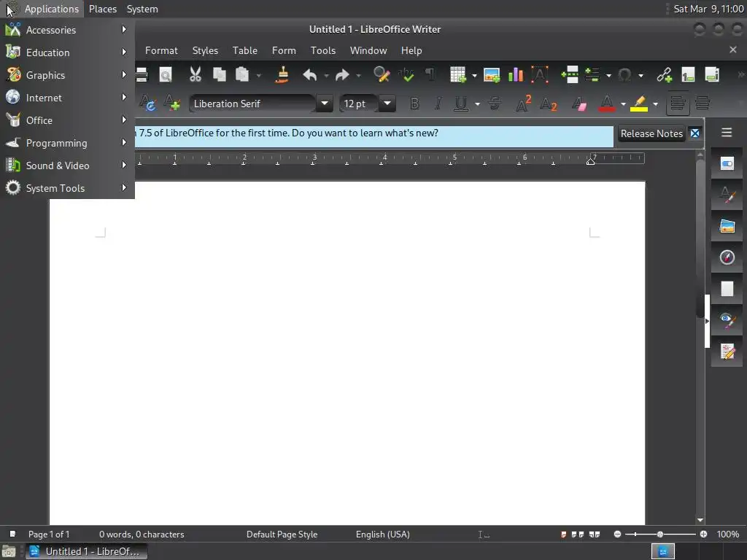This screenshot has width=747, height=560.
Task: Click the Subscript icon
Action: [549, 104]
